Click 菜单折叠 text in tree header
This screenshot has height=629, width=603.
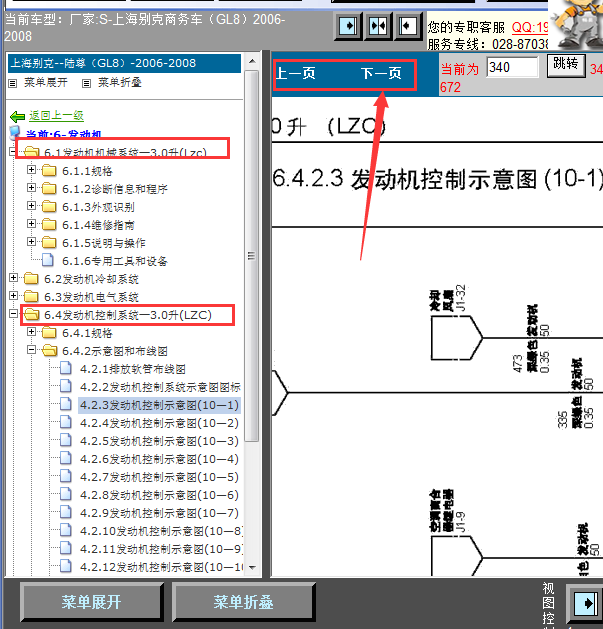[120, 83]
